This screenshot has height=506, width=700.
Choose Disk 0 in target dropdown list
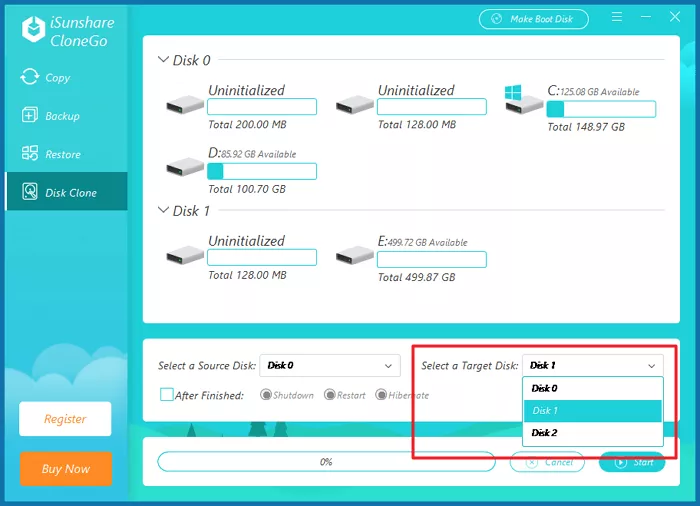(x=592, y=388)
